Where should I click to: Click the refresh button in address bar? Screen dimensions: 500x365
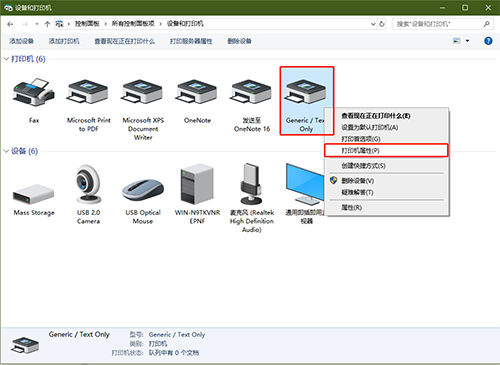(382, 24)
